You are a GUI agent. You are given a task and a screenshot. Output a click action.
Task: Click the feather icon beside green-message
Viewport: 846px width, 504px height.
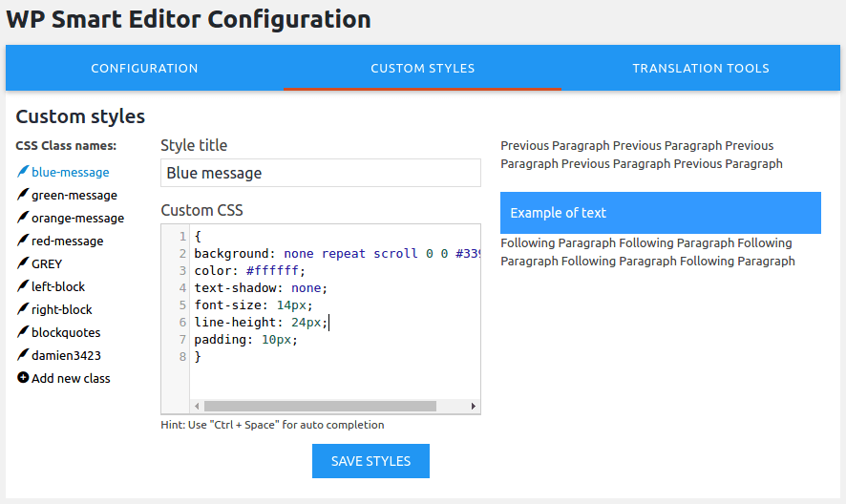coord(23,195)
